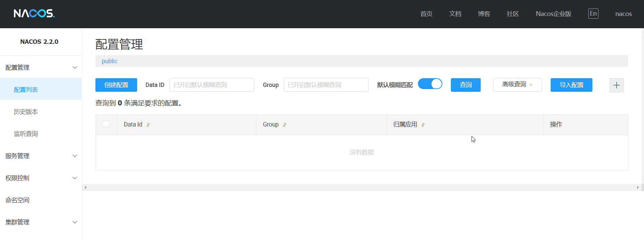
Task: Click the 创建配置 button
Action: (116, 85)
